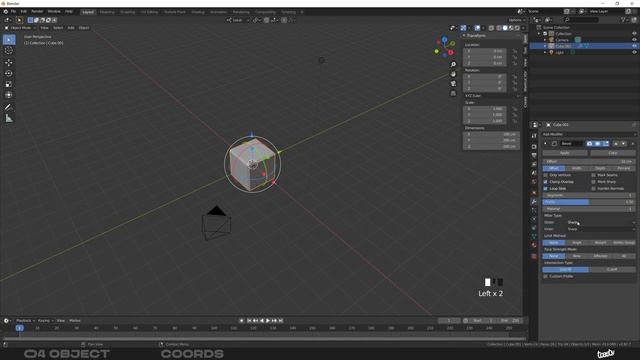This screenshot has width=640, height=360.
Task: Collapse the Bevel modifier panel
Action: coord(546,144)
